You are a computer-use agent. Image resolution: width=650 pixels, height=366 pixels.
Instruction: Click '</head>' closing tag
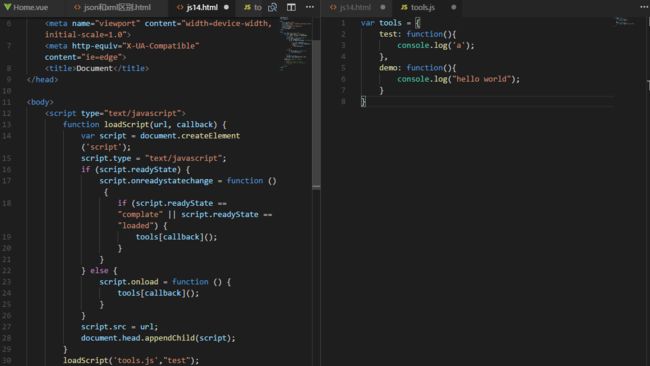(x=42, y=80)
